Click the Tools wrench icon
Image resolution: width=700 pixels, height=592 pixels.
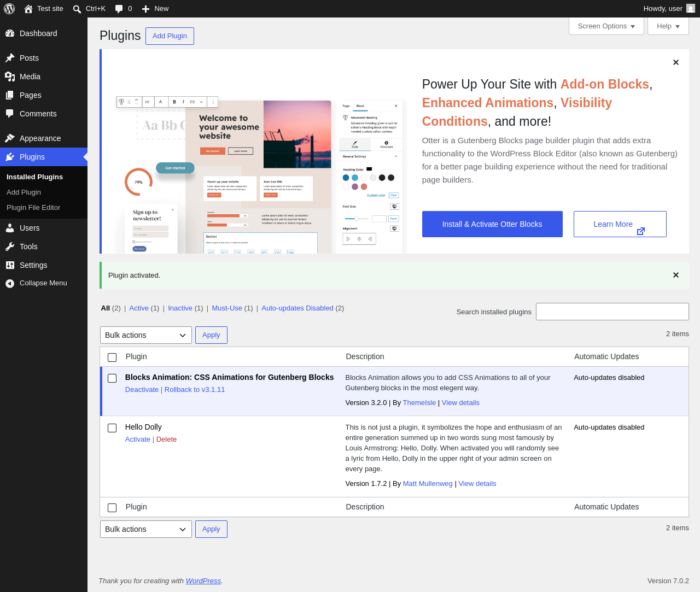tap(10, 247)
